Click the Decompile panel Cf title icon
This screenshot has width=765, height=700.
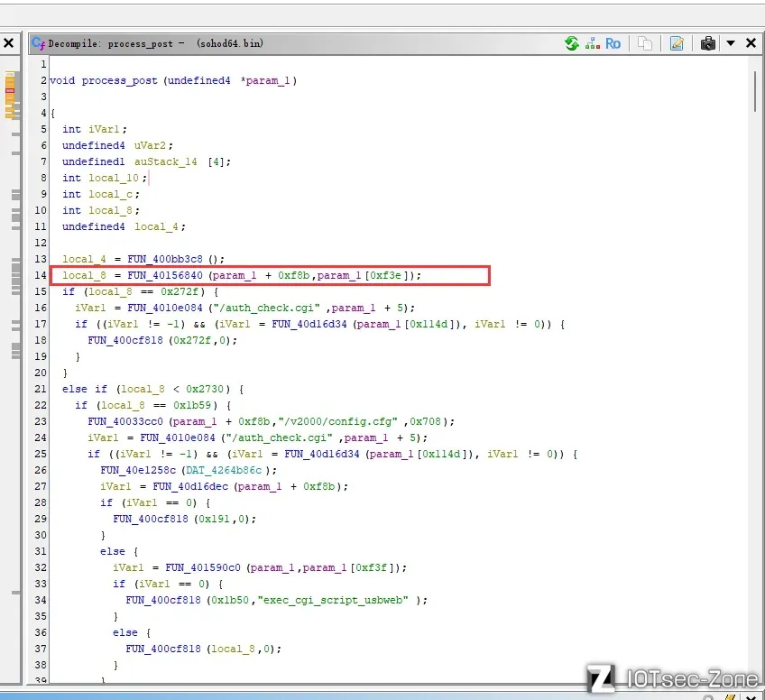(x=37, y=43)
